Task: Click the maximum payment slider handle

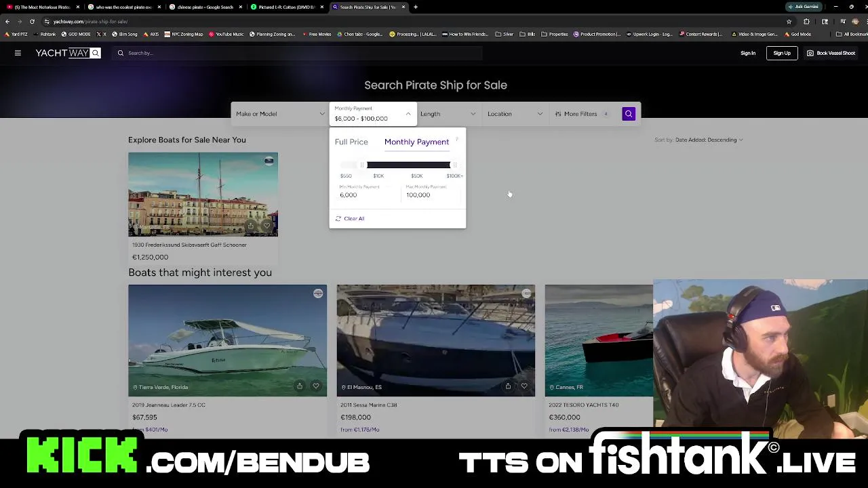Action: pyautogui.click(x=454, y=165)
